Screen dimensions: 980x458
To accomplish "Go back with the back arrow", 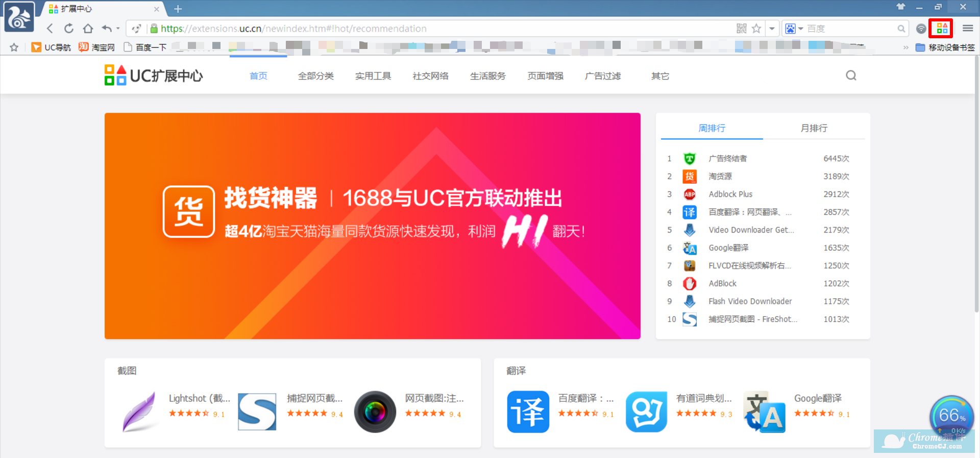I will (x=50, y=29).
